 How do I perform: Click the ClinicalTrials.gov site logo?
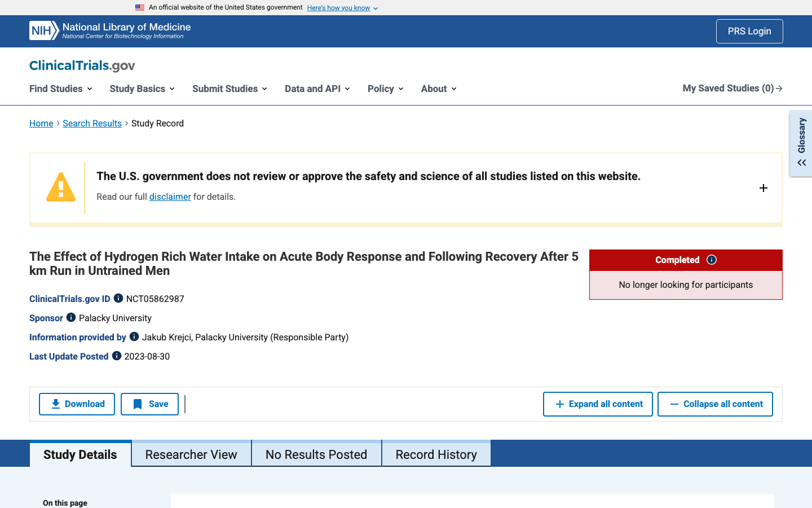[x=82, y=65]
